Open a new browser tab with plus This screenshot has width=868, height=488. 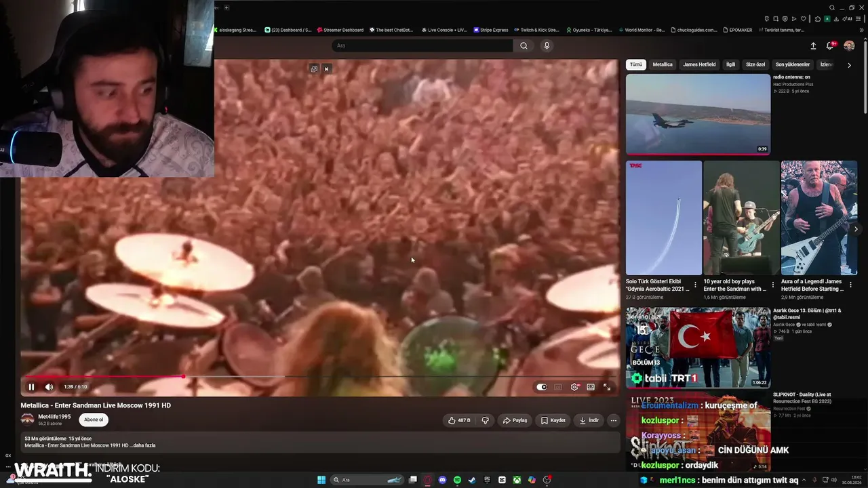pyautogui.click(x=226, y=7)
